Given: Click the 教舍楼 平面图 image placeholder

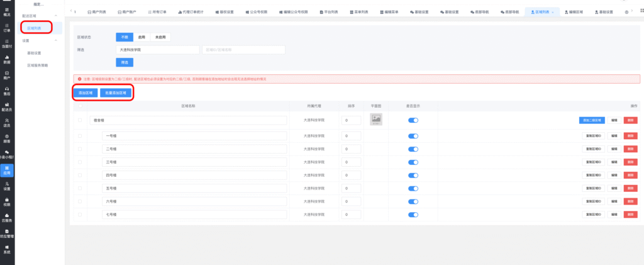Looking at the screenshot, I should [376, 119].
